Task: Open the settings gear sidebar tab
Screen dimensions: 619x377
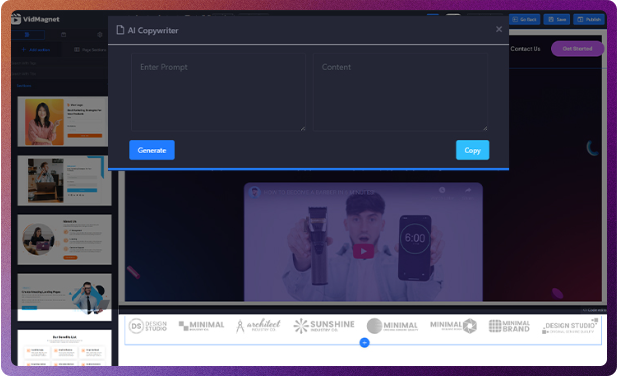Action: pos(99,35)
